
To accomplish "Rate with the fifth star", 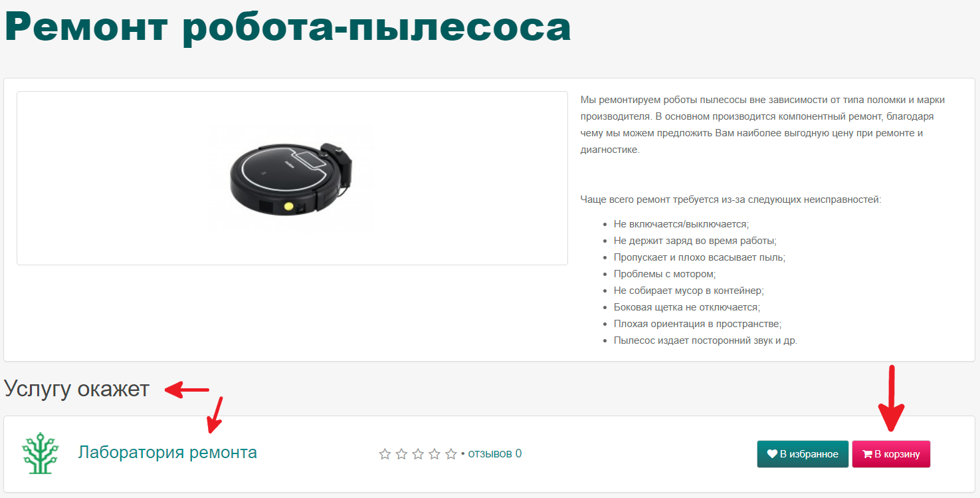I will (451, 454).
